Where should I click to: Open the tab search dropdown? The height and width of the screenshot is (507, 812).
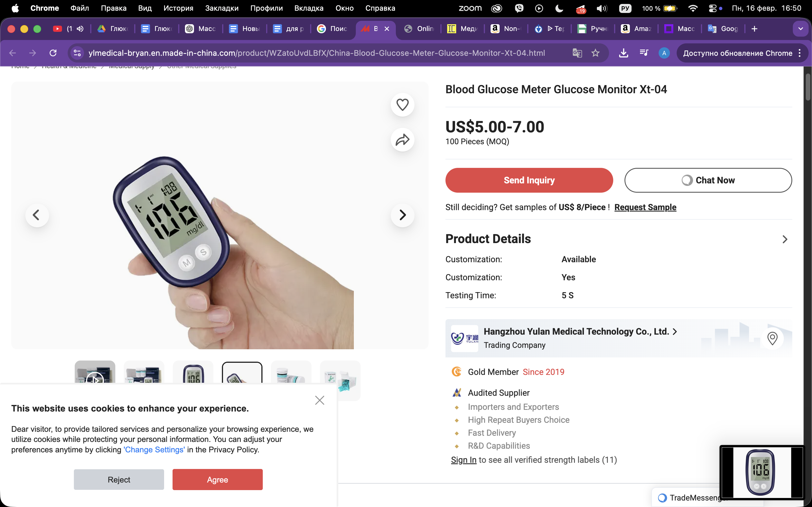(801, 28)
